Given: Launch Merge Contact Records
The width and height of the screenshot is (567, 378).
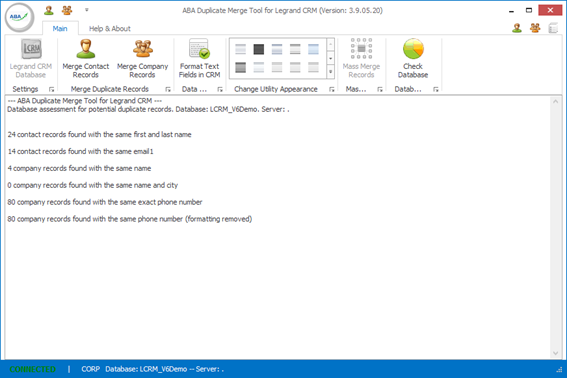Looking at the screenshot, I should coord(86,59).
